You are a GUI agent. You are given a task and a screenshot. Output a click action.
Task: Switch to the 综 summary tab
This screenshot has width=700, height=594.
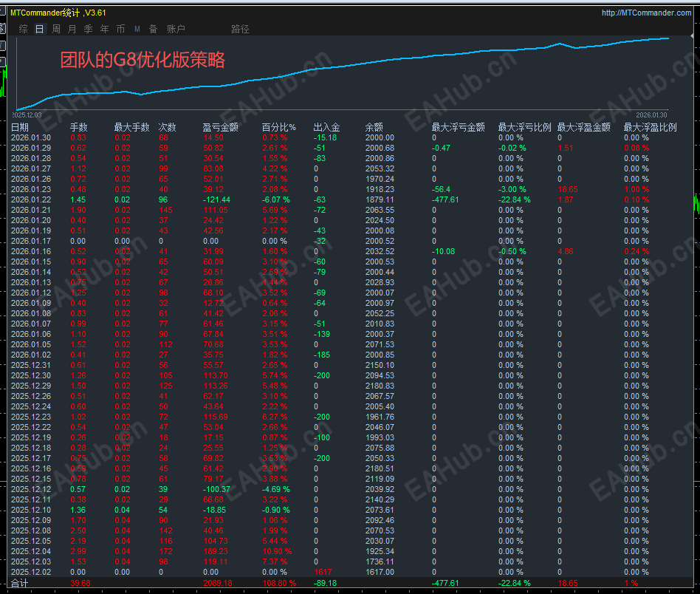[x=23, y=29]
